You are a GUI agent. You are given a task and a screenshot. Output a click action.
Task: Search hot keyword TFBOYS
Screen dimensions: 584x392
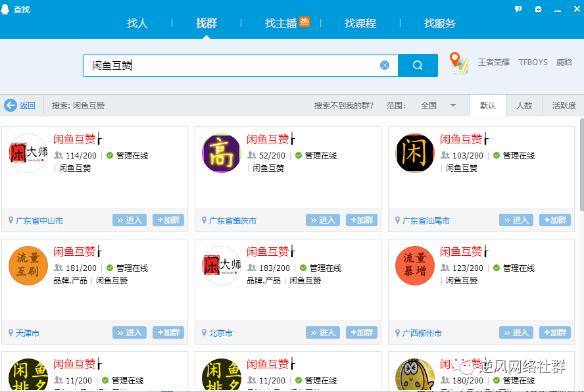tap(533, 62)
